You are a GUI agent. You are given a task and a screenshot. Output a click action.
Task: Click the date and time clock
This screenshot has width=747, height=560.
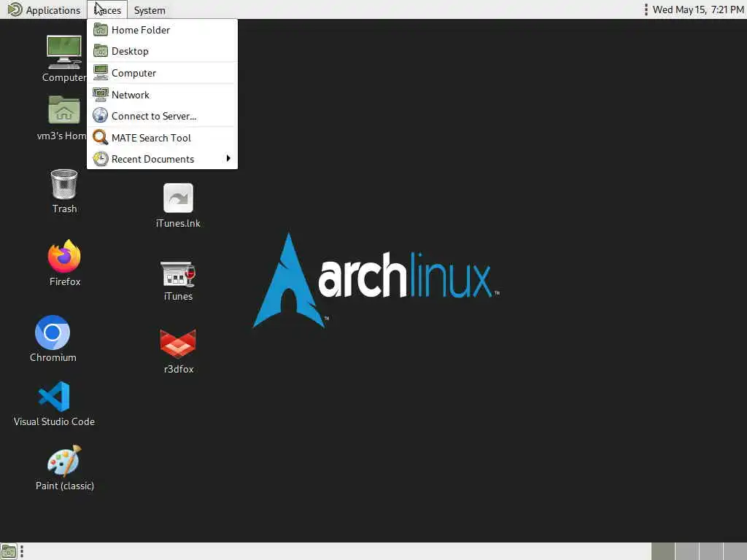click(x=698, y=10)
